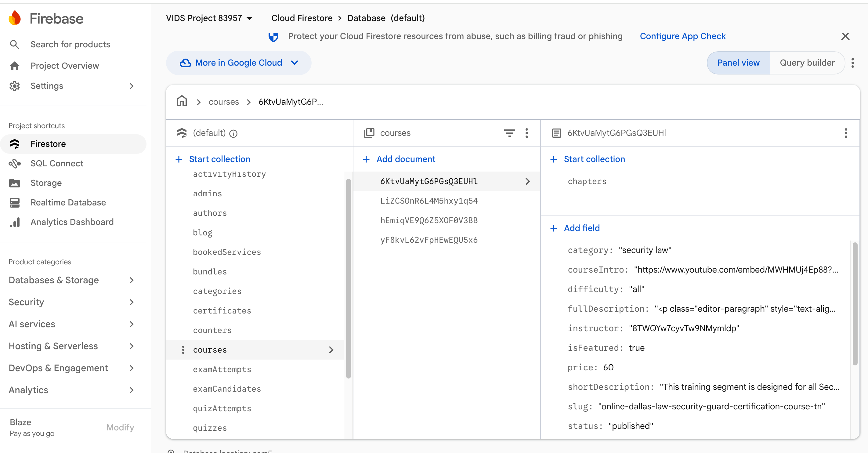Click Cloud Firestore in the breadcrumb

pos(302,18)
